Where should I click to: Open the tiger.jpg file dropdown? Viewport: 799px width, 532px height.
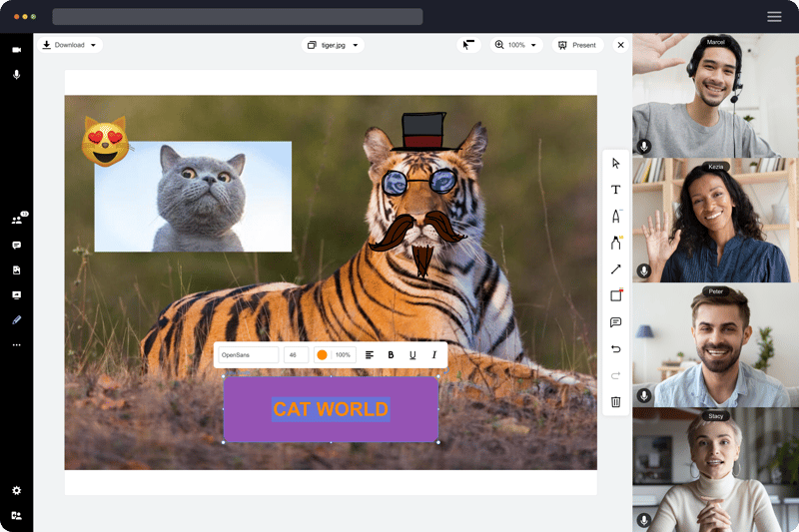pos(333,45)
